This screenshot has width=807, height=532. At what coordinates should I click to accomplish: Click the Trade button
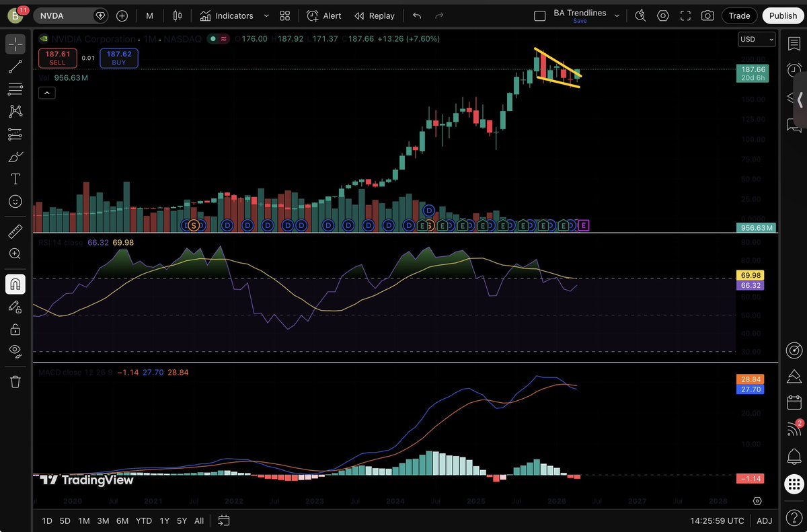(739, 15)
